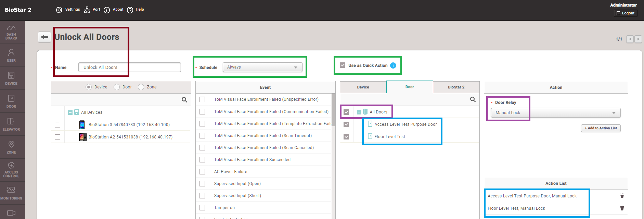
Task: Uncheck Access Level Test Purpose Door checkbox
Action: tap(346, 124)
